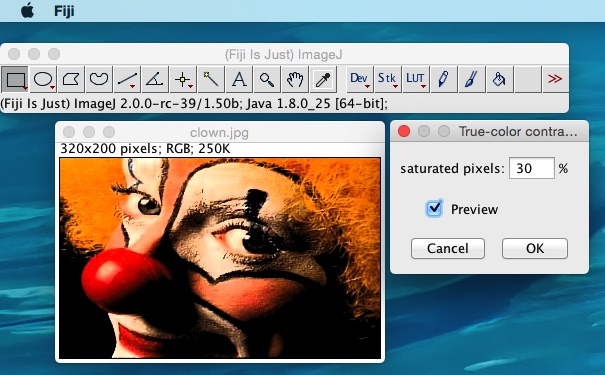Open the Fiji application menu

point(64,11)
